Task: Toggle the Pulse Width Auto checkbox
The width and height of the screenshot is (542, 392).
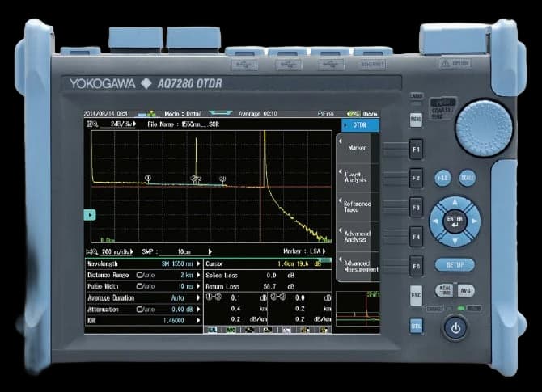Action: (139, 286)
